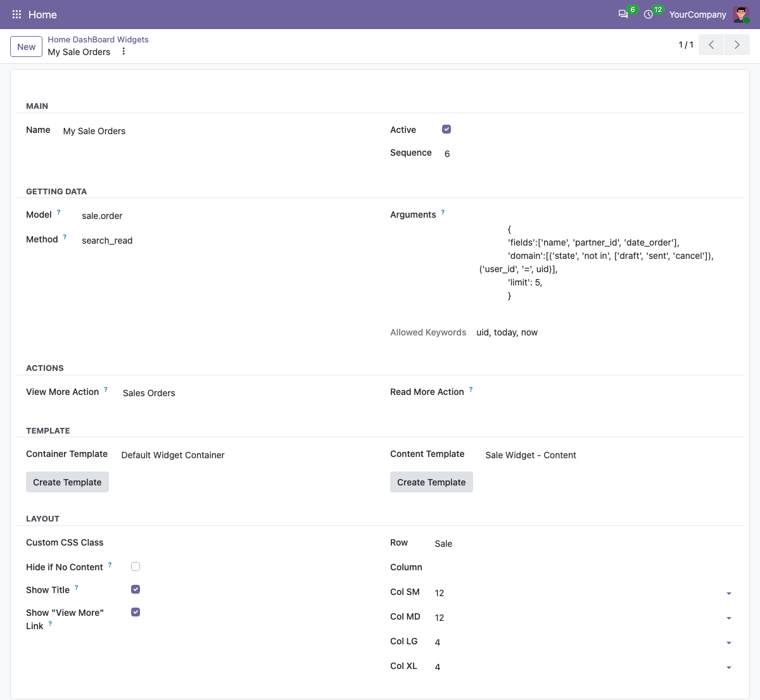Open the activities clock icon
760x700 pixels.
(649, 15)
